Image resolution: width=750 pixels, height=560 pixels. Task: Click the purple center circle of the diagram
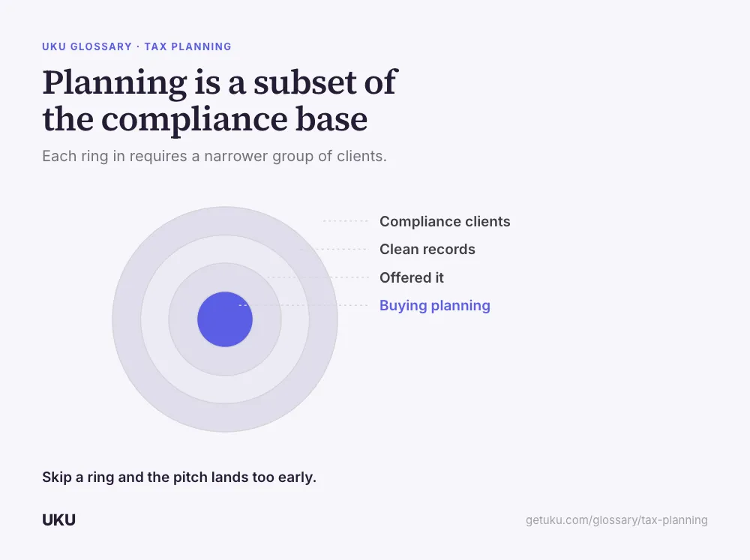tap(225, 319)
